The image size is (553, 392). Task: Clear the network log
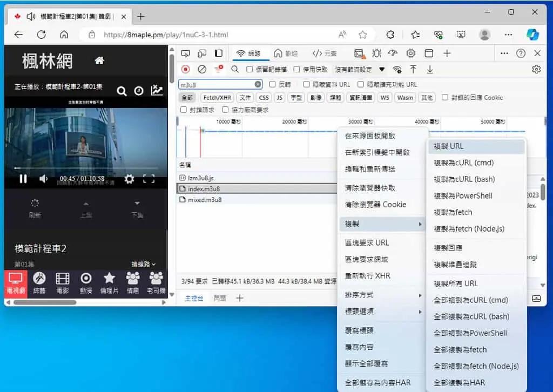[202, 70]
